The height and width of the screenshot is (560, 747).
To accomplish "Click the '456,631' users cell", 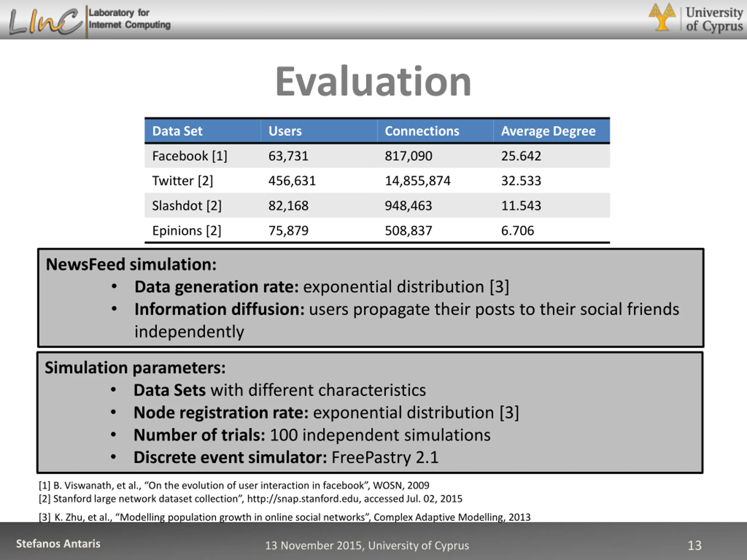I will click(292, 181).
